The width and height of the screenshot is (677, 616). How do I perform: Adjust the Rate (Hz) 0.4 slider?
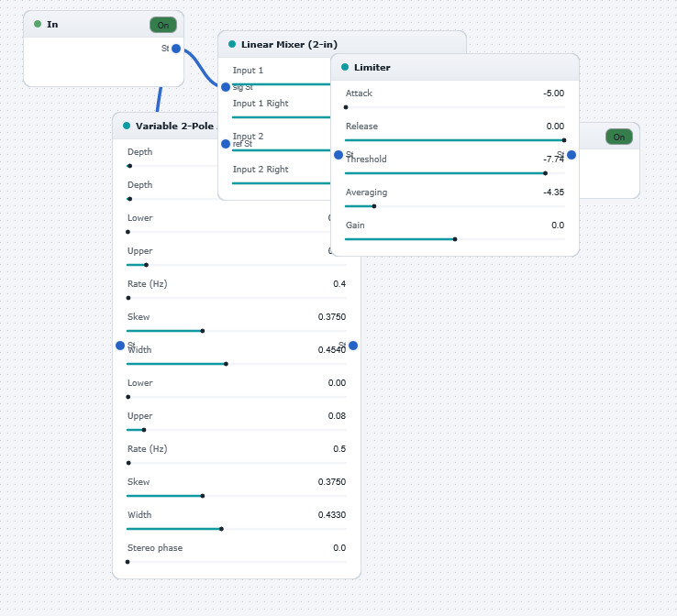click(x=237, y=298)
